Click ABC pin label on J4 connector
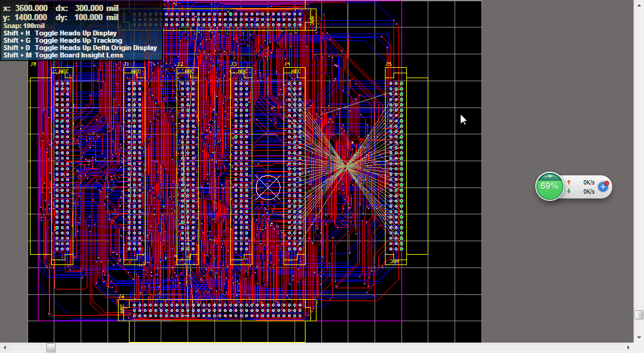 pyautogui.click(x=296, y=71)
